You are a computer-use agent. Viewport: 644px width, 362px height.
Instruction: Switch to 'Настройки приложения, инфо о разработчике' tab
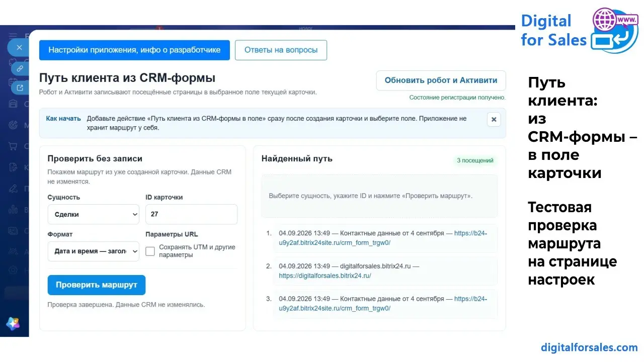click(x=134, y=50)
